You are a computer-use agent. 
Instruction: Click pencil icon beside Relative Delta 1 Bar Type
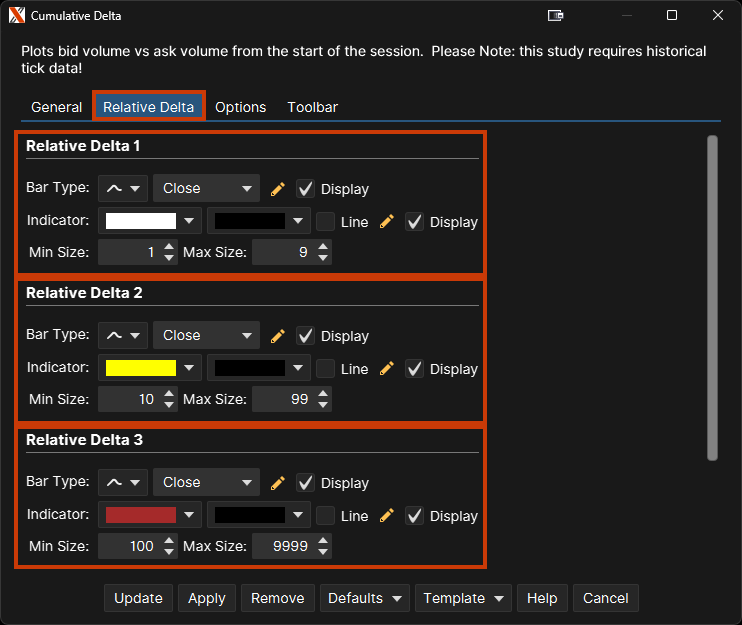tap(278, 189)
